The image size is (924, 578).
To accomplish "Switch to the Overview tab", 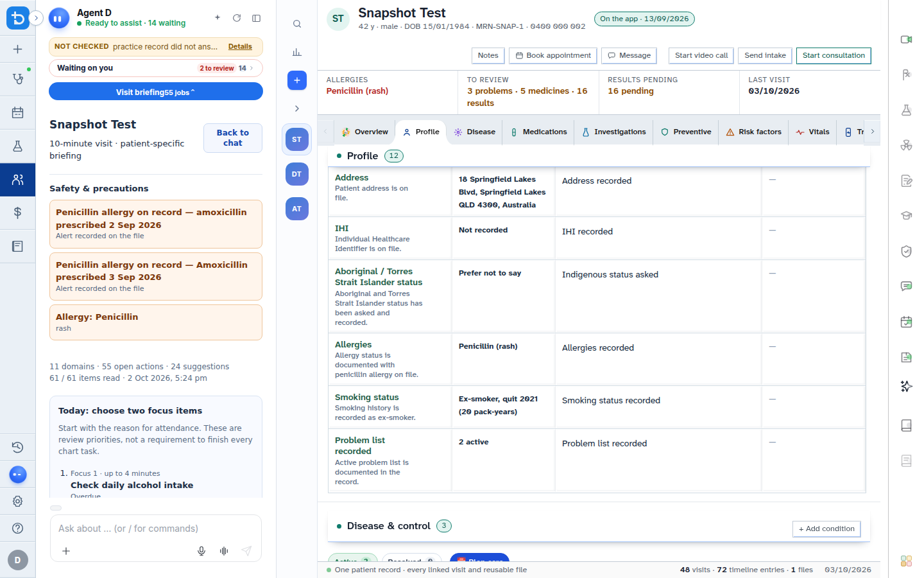I will click(364, 132).
